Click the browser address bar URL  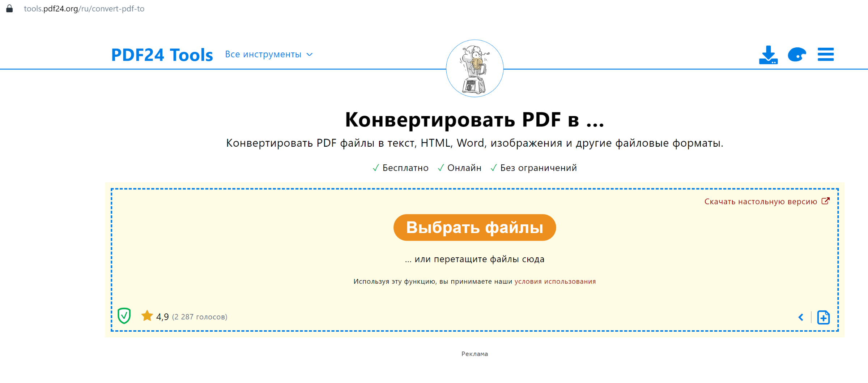pos(84,9)
